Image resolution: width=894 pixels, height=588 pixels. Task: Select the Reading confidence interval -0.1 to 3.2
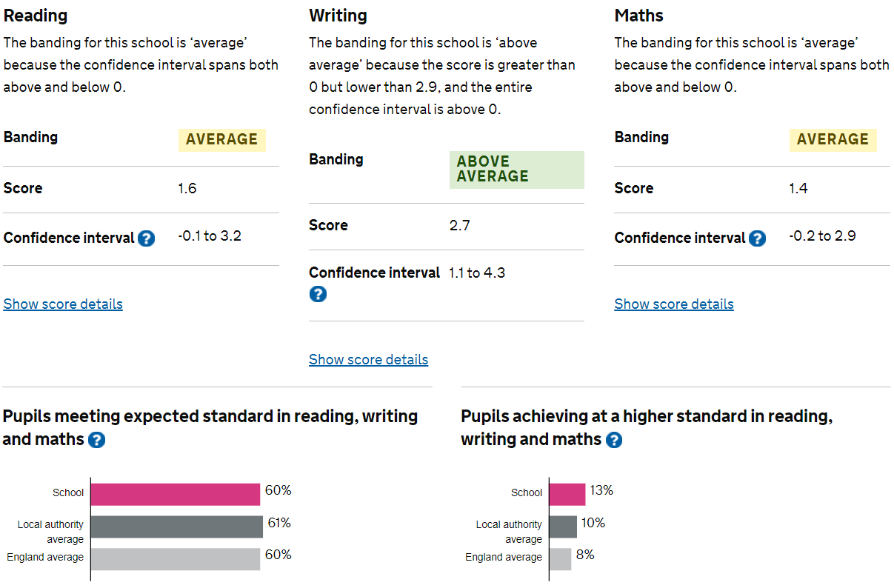pyautogui.click(x=210, y=236)
